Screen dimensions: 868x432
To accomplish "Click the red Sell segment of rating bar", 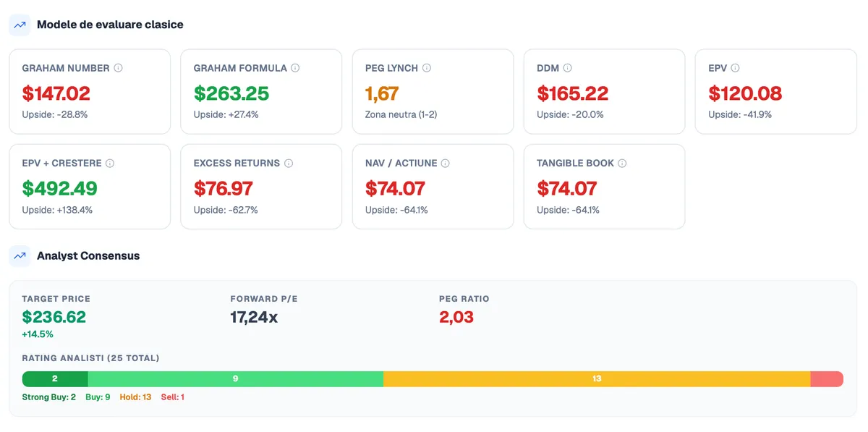I will tap(827, 378).
